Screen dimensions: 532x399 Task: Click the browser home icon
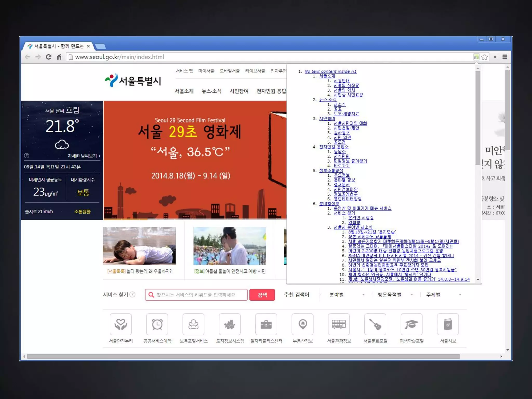[59, 57]
